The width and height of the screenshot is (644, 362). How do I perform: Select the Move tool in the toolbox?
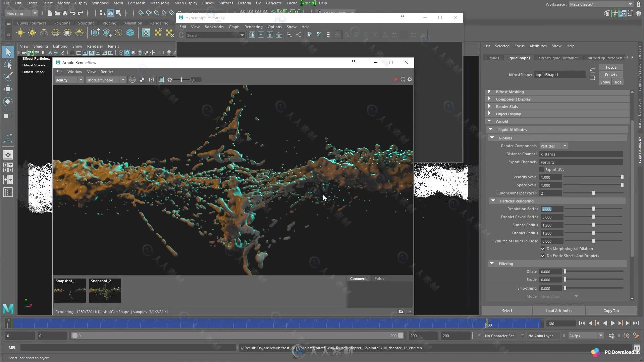[8, 89]
